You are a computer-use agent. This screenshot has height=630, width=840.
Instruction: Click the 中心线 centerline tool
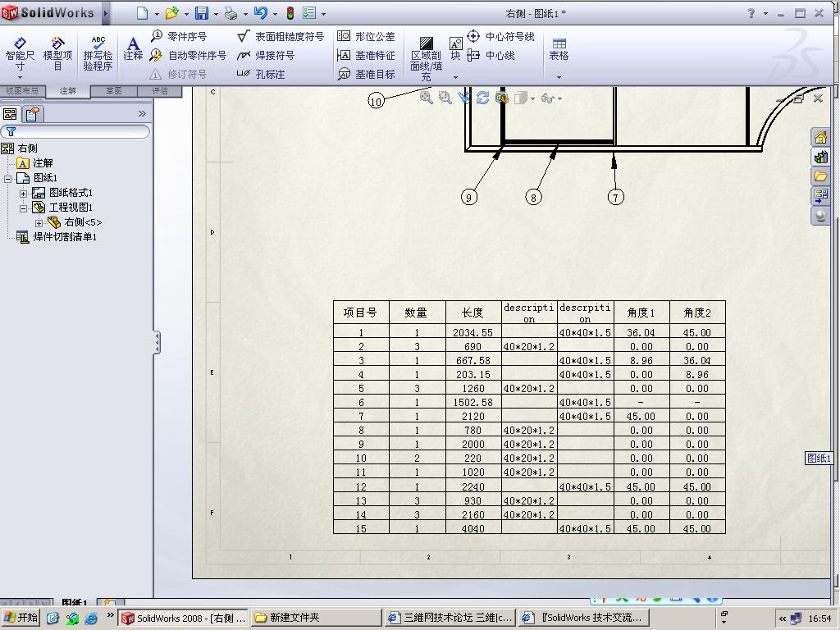[491, 55]
